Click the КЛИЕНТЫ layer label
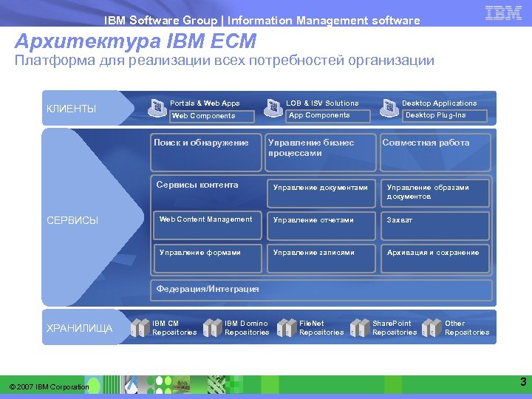Viewport: 532px width, 399px height. [x=71, y=109]
